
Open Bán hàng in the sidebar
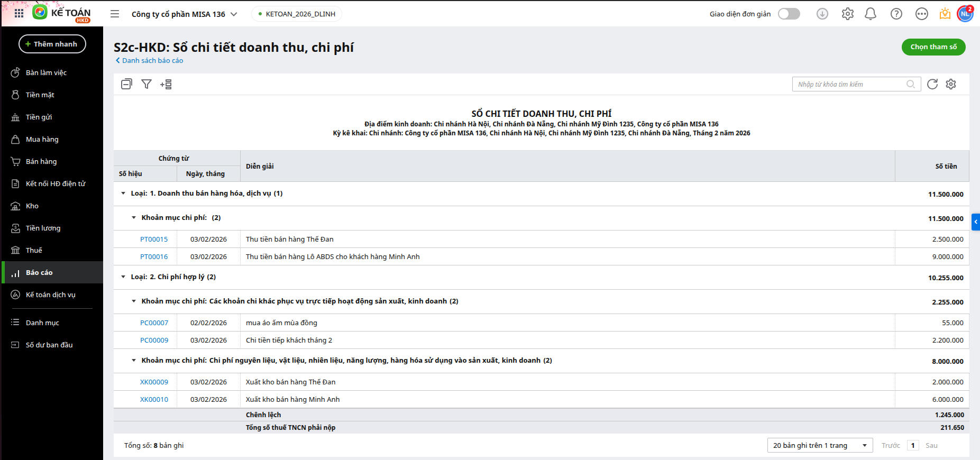(x=41, y=162)
